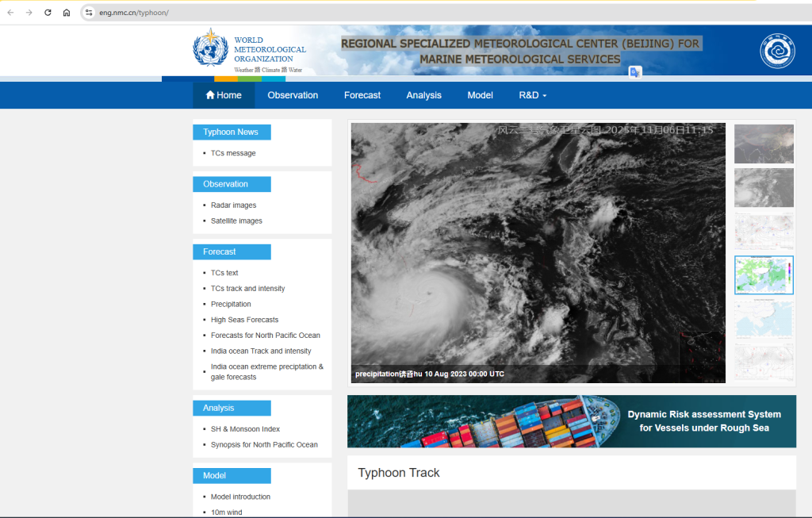This screenshot has height=518, width=812.
Task: Click the browser home icon
Action: (67, 13)
